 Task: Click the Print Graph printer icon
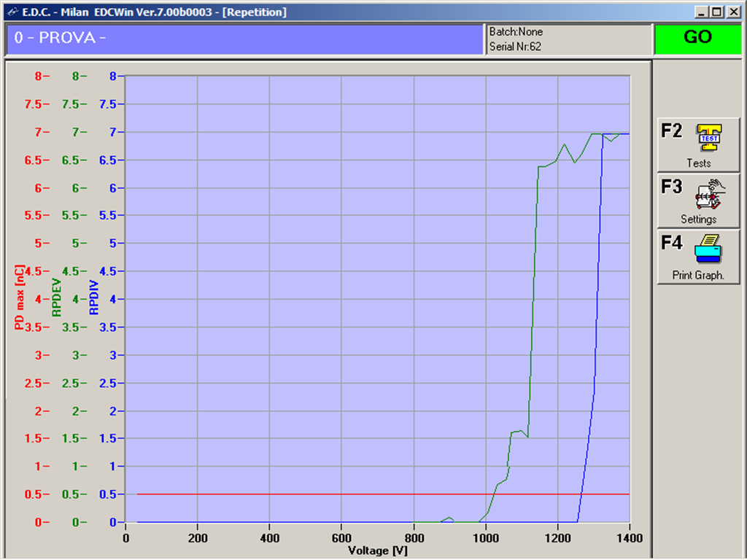709,249
